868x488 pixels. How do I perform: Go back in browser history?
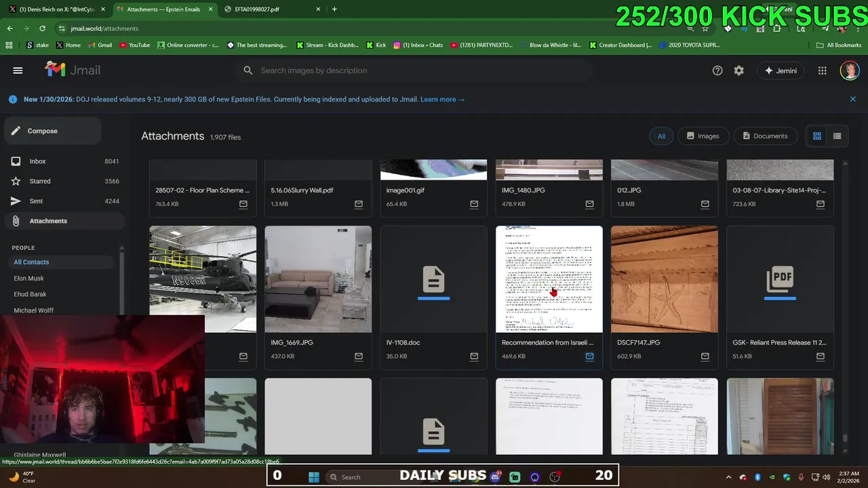9,28
